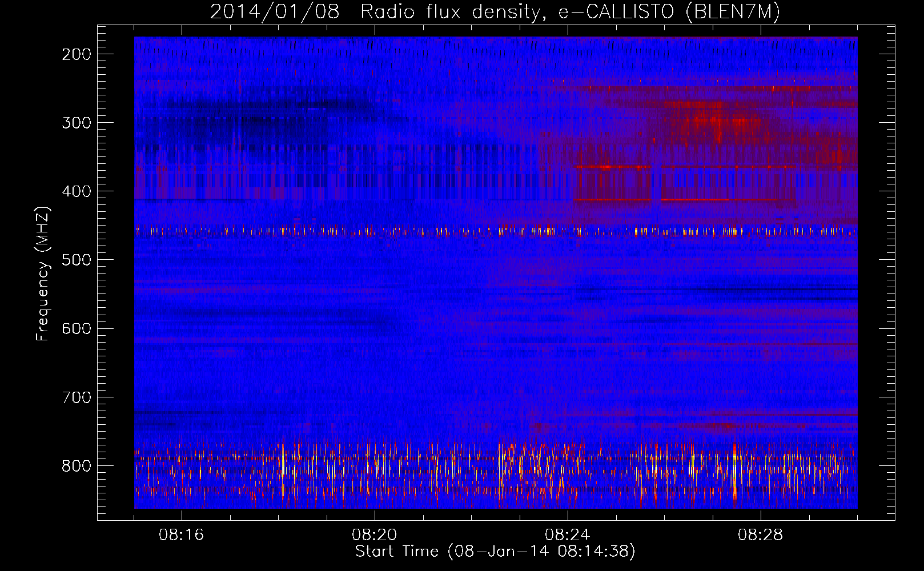Screen dimensions: 924x571
Task: Click the 08:28 time tick label
Action: click(x=761, y=535)
